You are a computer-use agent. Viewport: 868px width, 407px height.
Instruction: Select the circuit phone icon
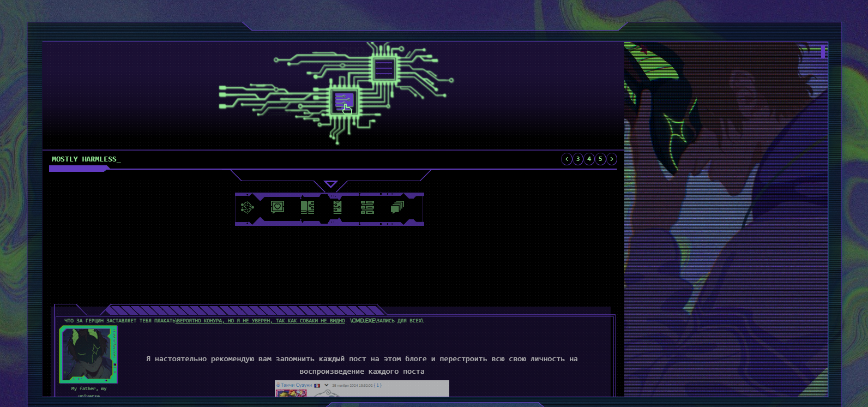point(337,207)
